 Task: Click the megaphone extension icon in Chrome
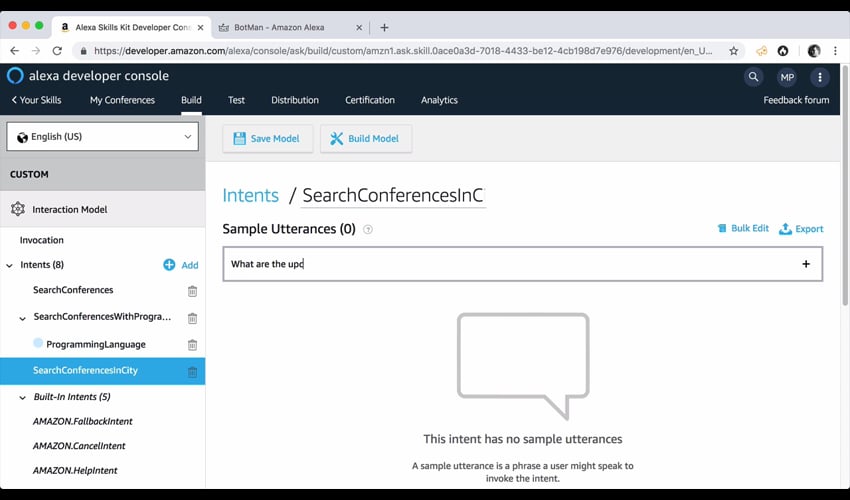[762, 51]
